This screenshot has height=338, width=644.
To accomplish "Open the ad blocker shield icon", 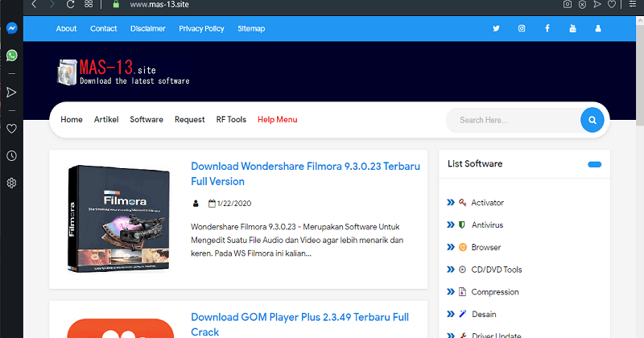I will (x=582, y=5).
